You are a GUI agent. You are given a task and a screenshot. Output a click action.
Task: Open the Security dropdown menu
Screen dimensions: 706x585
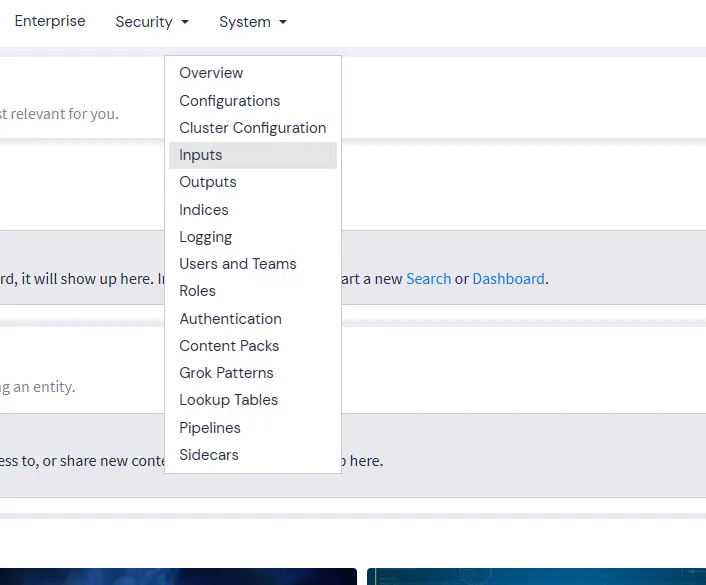[x=152, y=22]
